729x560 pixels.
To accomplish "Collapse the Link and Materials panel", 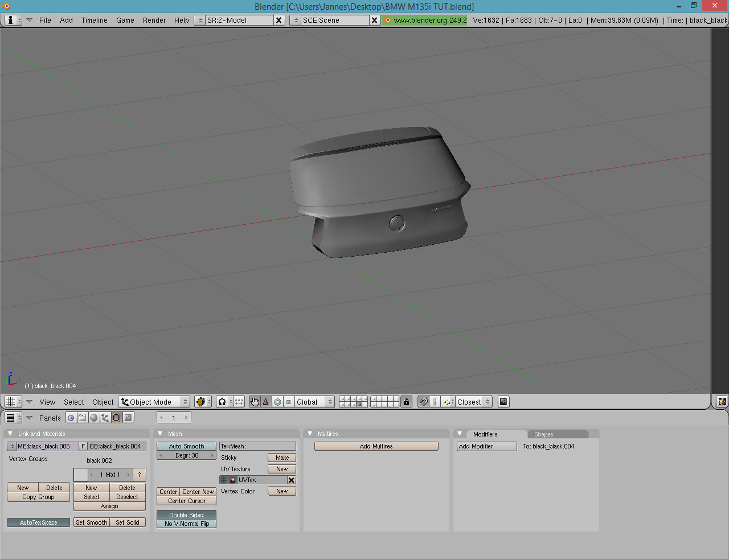I will pyautogui.click(x=10, y=434).
